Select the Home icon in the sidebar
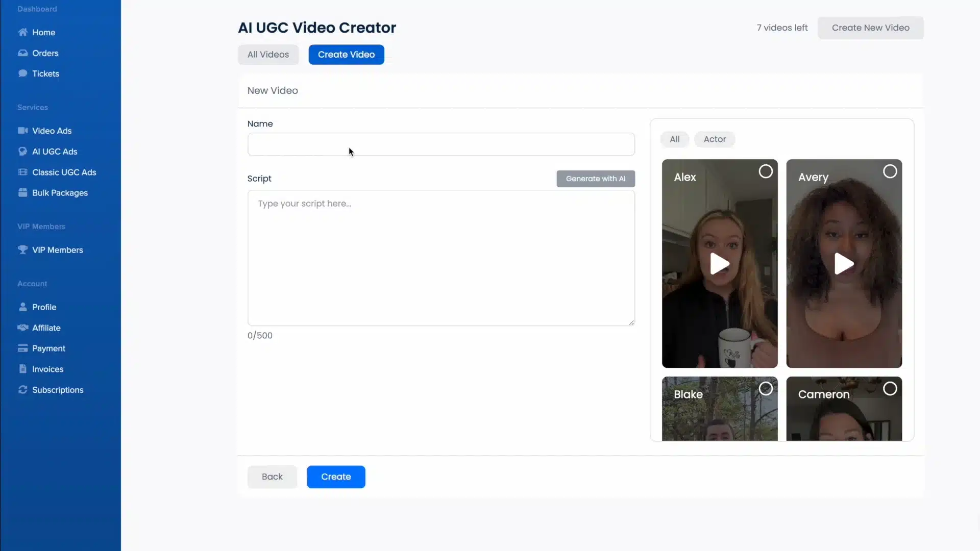This screenshot has height=551, width=980. [x=23, y=32]
